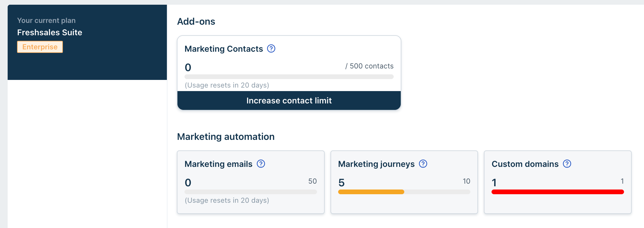Click the Marketing emails usage bar

point(251,192)
